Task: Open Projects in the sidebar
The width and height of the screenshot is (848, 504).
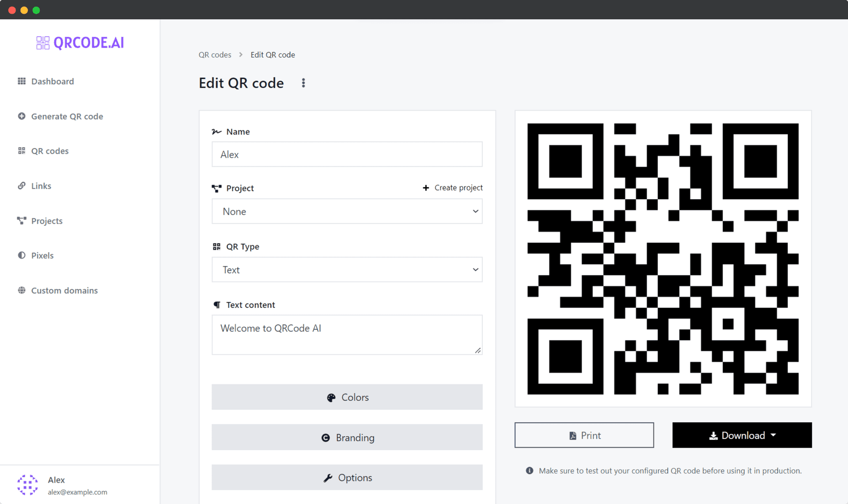Action: tap(40, 221)
